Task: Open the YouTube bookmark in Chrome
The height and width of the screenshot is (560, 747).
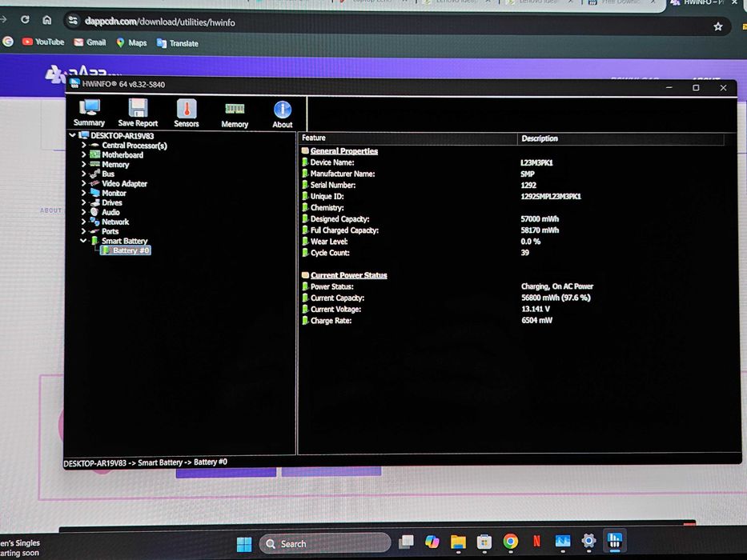Action: 43,42
